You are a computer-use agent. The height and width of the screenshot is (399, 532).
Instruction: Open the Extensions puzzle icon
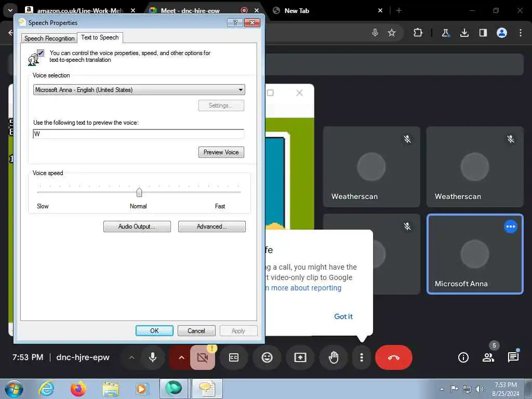(418, 33)
